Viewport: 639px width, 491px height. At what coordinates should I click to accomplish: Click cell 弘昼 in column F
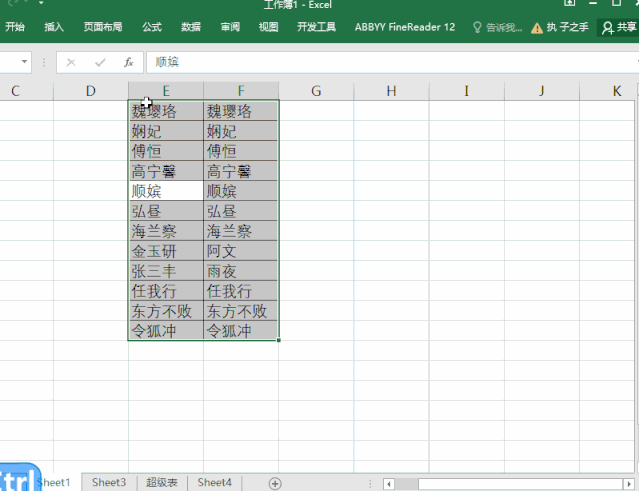coord(241,211)
